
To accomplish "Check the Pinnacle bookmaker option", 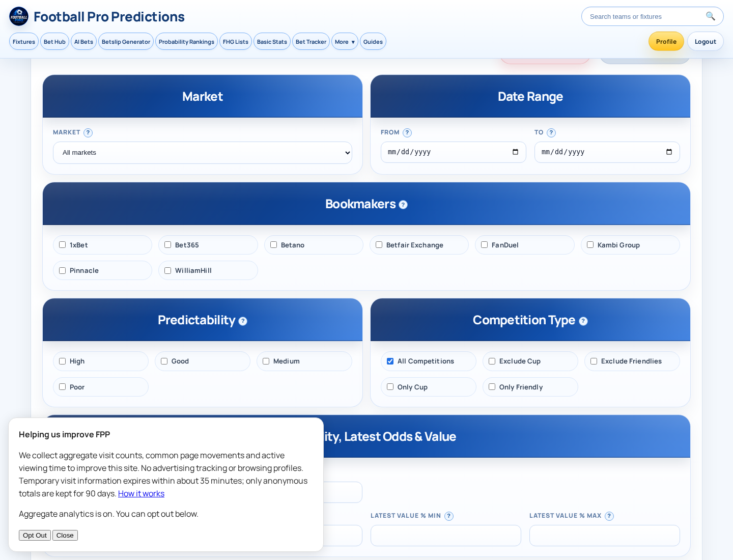I will click(63, 271).
